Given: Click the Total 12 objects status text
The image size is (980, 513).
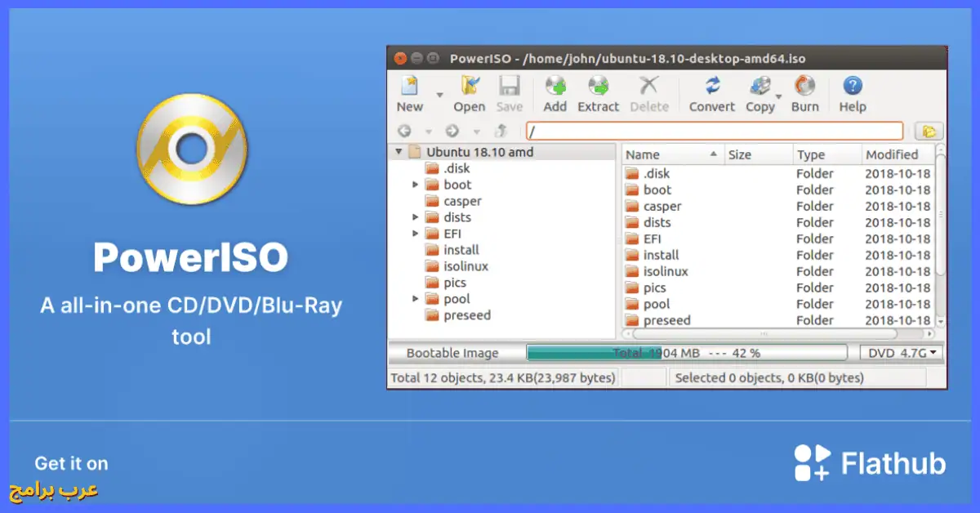Looking at the screenshot, I should click(501, 377).
